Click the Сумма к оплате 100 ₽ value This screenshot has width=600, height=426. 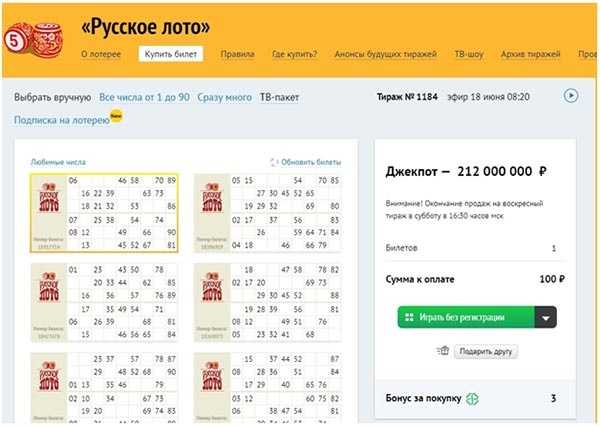point(552,279)
